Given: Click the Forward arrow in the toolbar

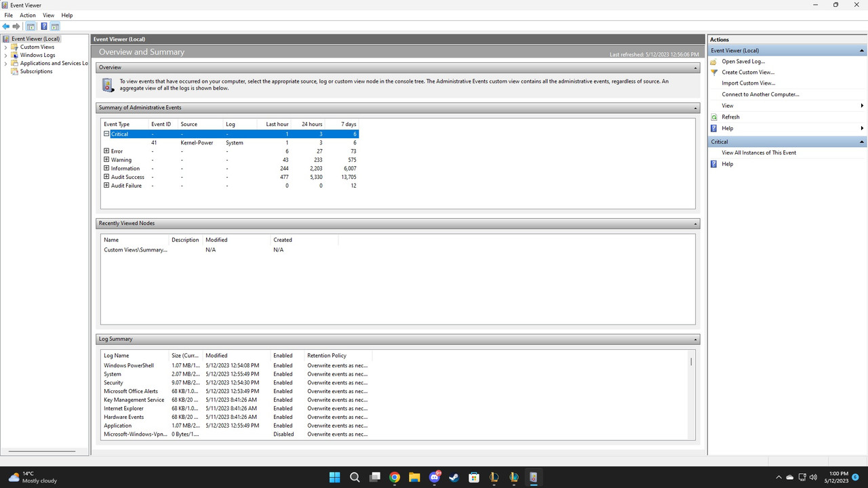Looking at the screenshot, I should pyautogui.click(x=16, y=26).
